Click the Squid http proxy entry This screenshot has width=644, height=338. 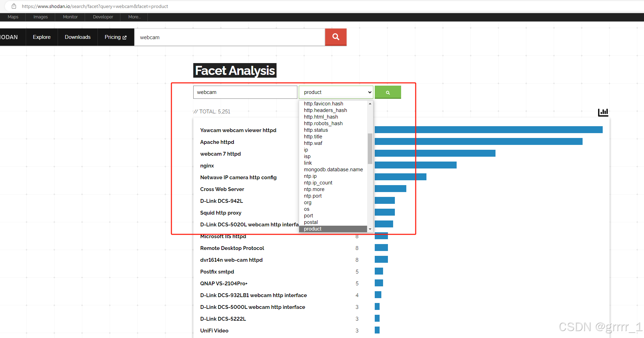pyautogui.click(x=221, y=213)
